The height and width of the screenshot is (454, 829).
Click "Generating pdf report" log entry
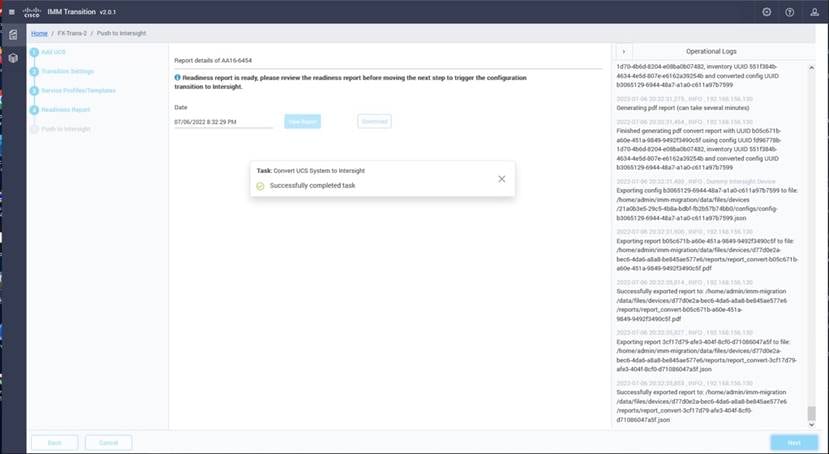[x=683, y=108]
